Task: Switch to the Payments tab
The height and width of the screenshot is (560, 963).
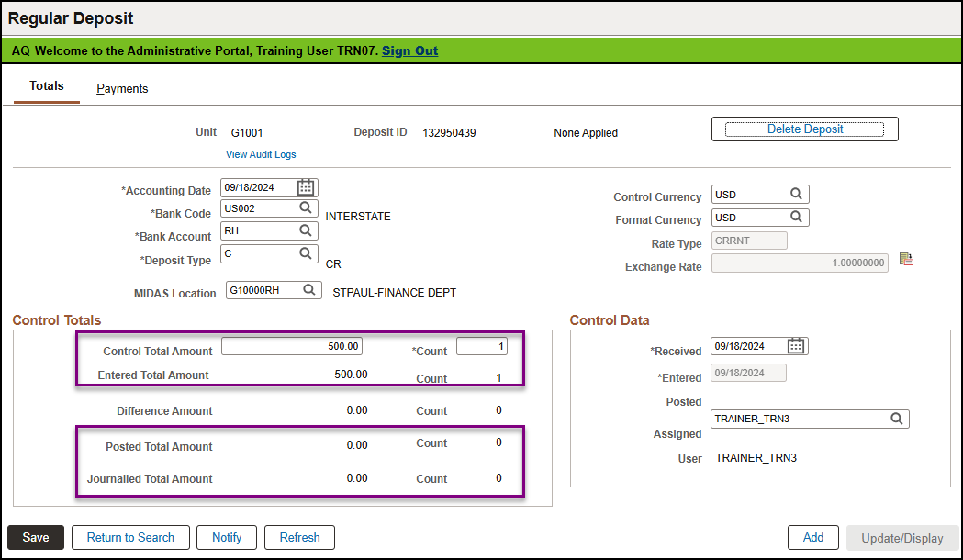Action: 122,89
